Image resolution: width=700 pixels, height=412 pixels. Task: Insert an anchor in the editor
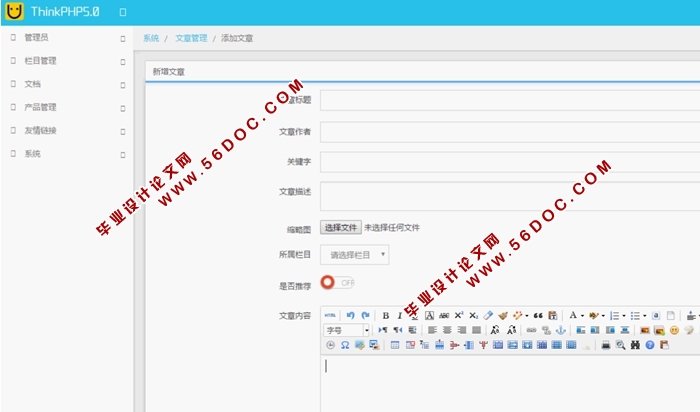561,330
